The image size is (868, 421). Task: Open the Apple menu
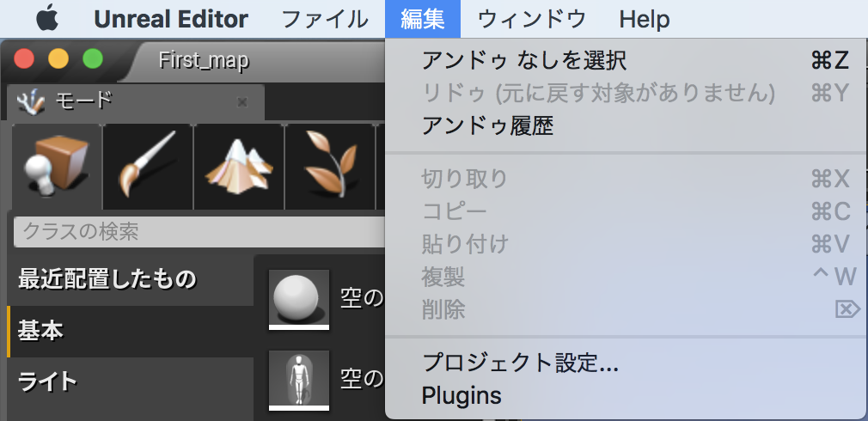(x=47, y=19)
